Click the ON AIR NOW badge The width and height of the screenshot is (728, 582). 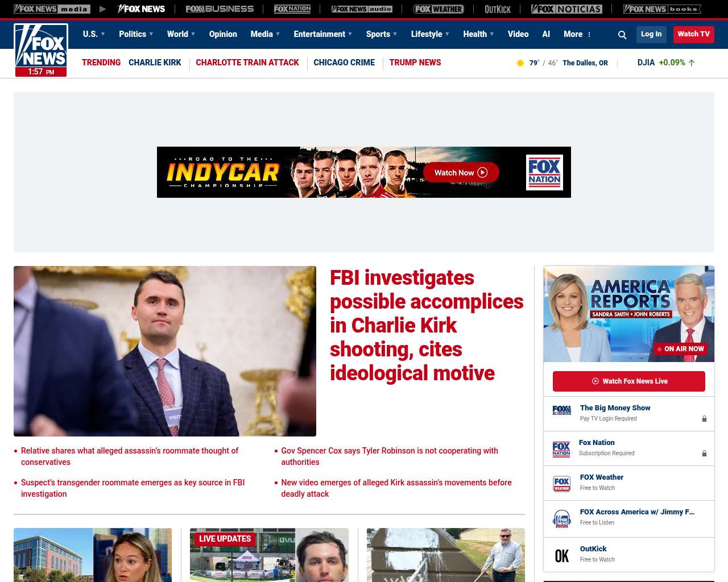pyautogui.click(x=681, y=349)
